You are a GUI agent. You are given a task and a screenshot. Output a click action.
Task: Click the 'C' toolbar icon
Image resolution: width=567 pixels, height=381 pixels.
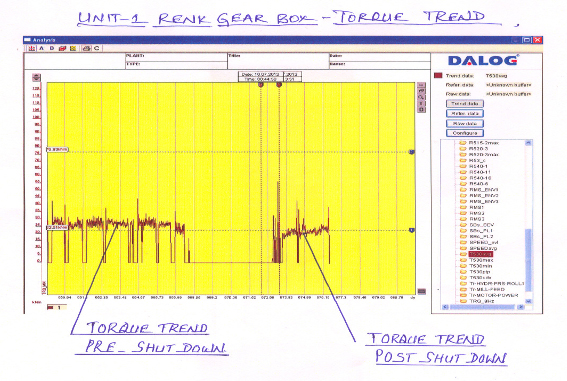click(x=97, y=48)
